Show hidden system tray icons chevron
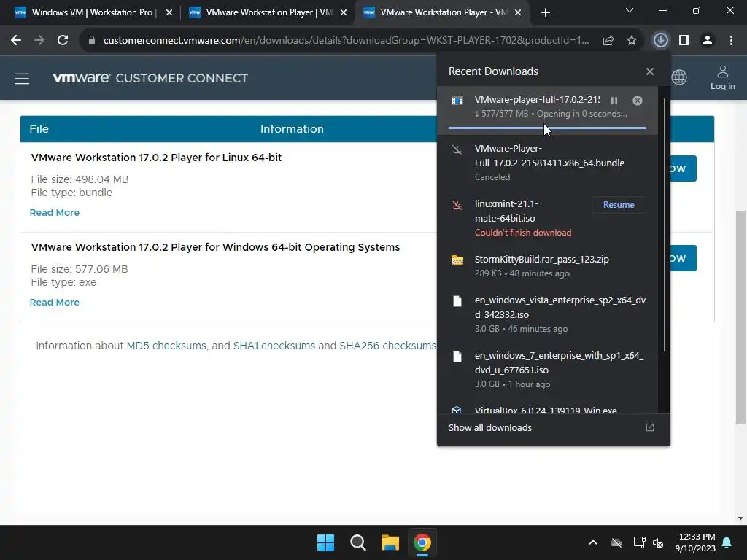The image size is (747, 560). click(x=593, y=542)
